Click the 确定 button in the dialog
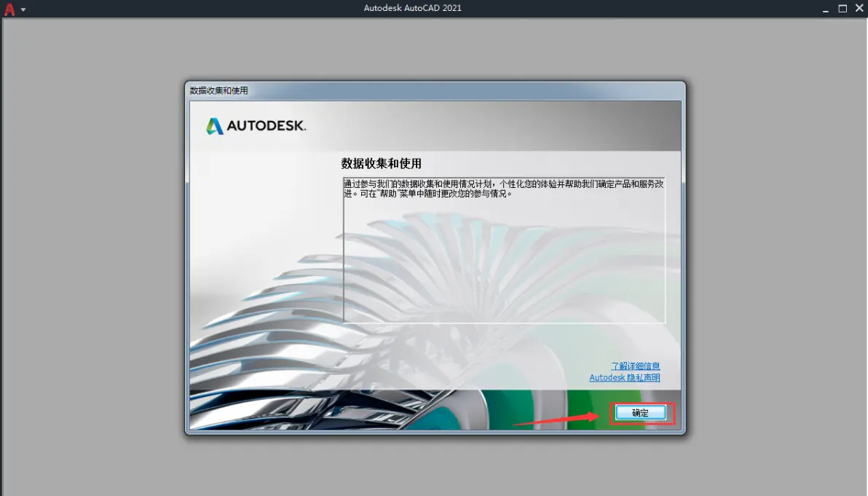The height and width of the screenshot is (496, 868). (641, 413)
